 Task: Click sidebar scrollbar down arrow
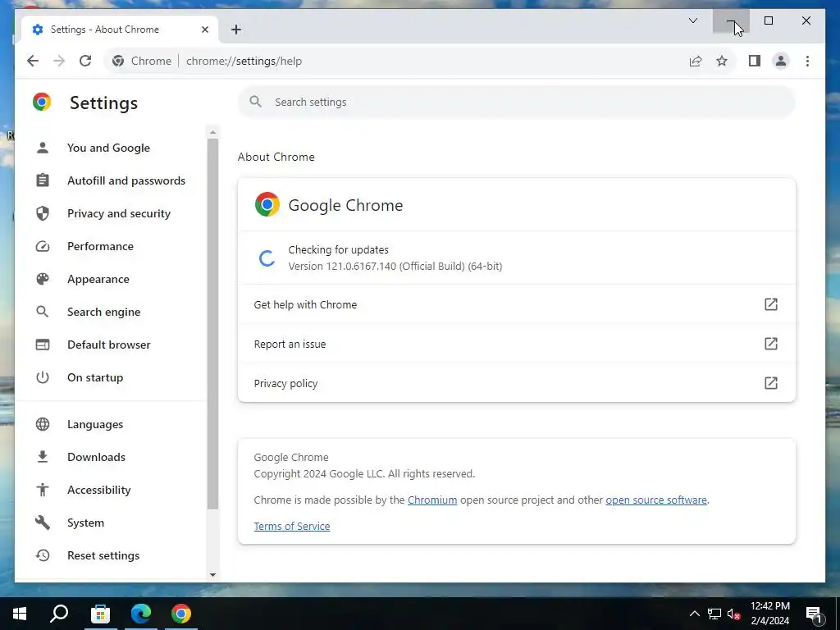coord(212,575)
